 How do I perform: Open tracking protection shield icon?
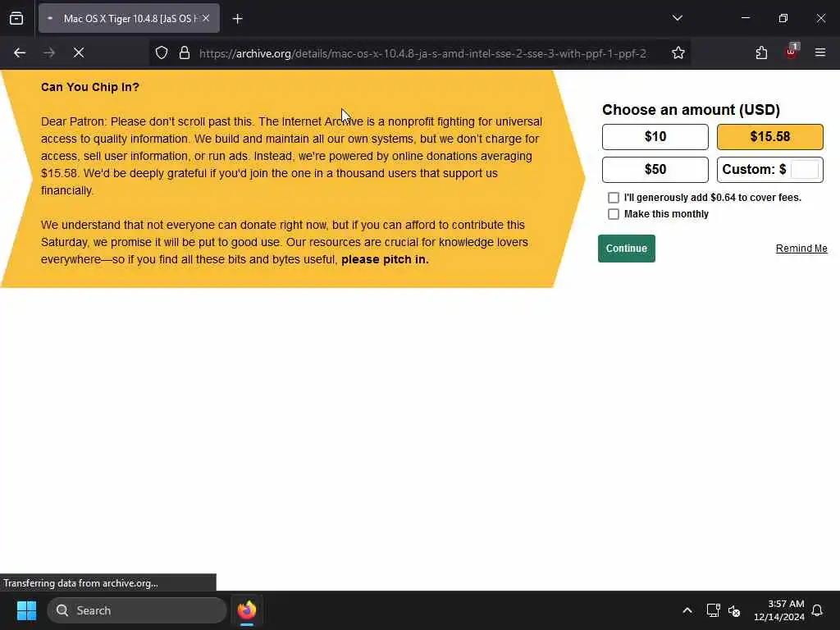(x=162, y=53)
